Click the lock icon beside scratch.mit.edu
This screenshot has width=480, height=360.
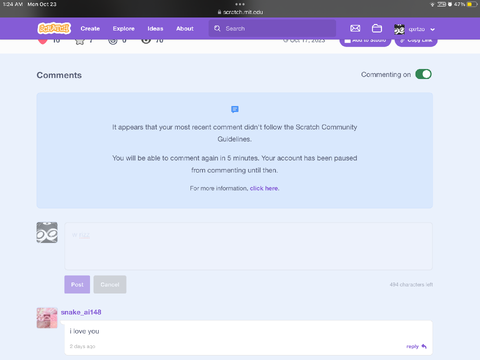pyautogui.click(x=219, y=12)
